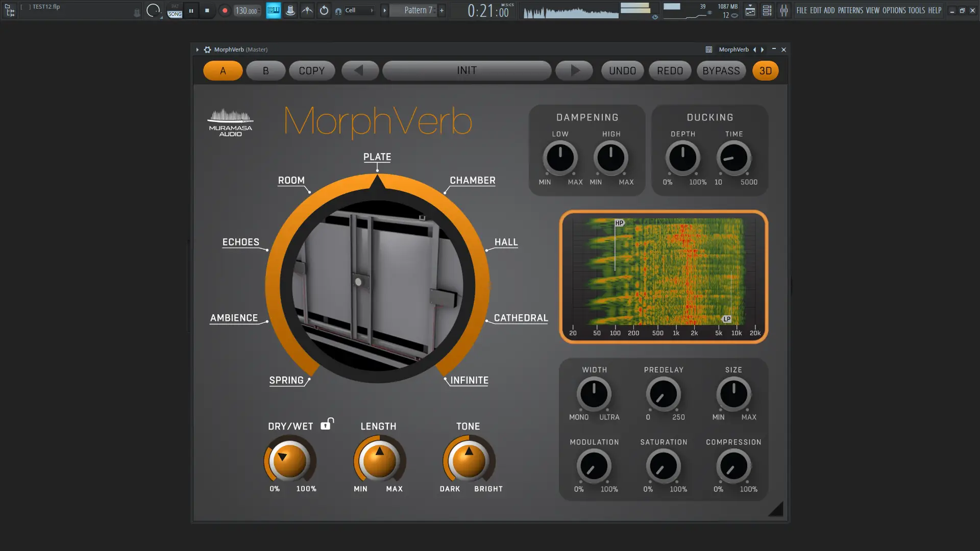The height and width of the screenshot is (551, 980).
Task: Select HALL on the reverb type dial
Action: coord(506,242)
